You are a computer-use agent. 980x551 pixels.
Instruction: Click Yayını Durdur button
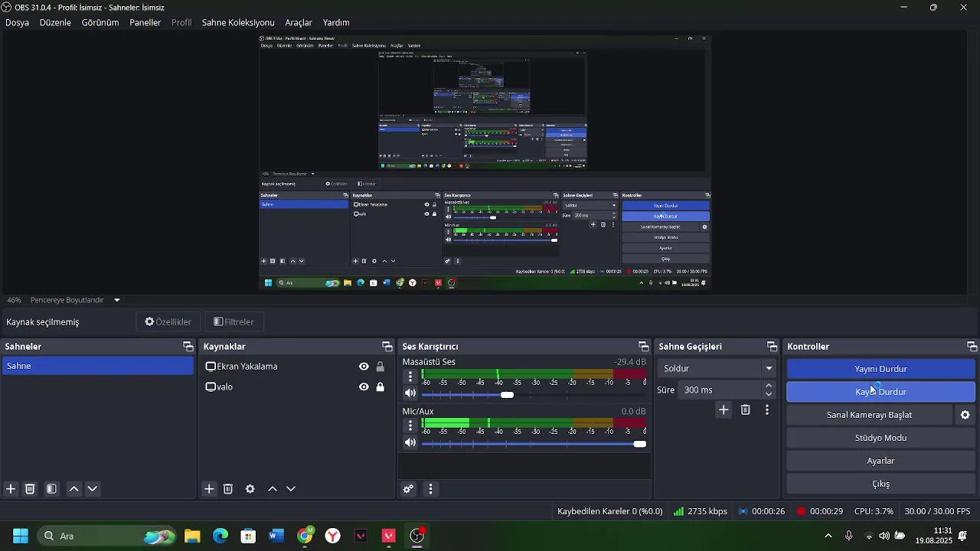pos(881,369)
